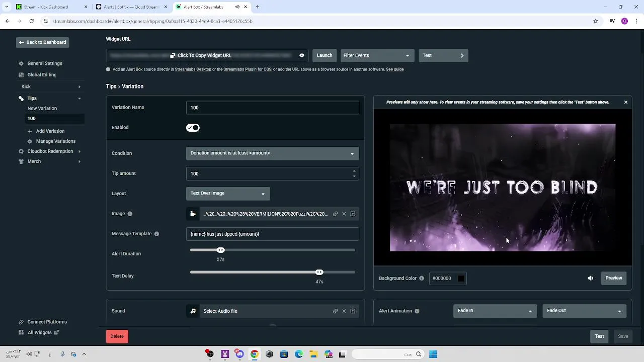The image size is (644, 362).
Task: Clear the Image with the X icon
Action: 344,214
